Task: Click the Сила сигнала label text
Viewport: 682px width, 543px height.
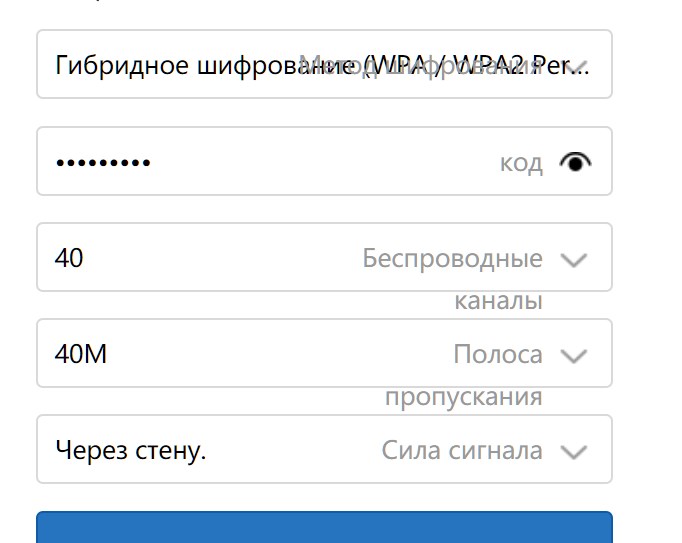Action: pyautogui.click(x=462, y=450)
